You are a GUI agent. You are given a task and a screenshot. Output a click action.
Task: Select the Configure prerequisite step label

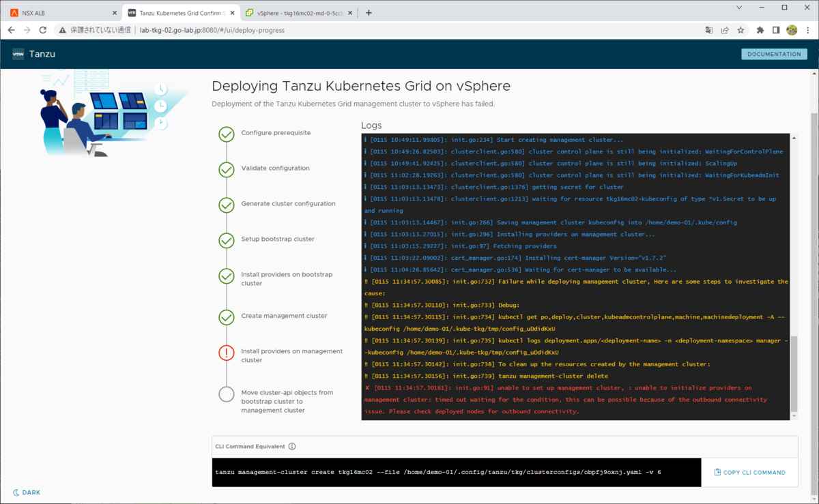pyautogui.click(x=276, y=133)
